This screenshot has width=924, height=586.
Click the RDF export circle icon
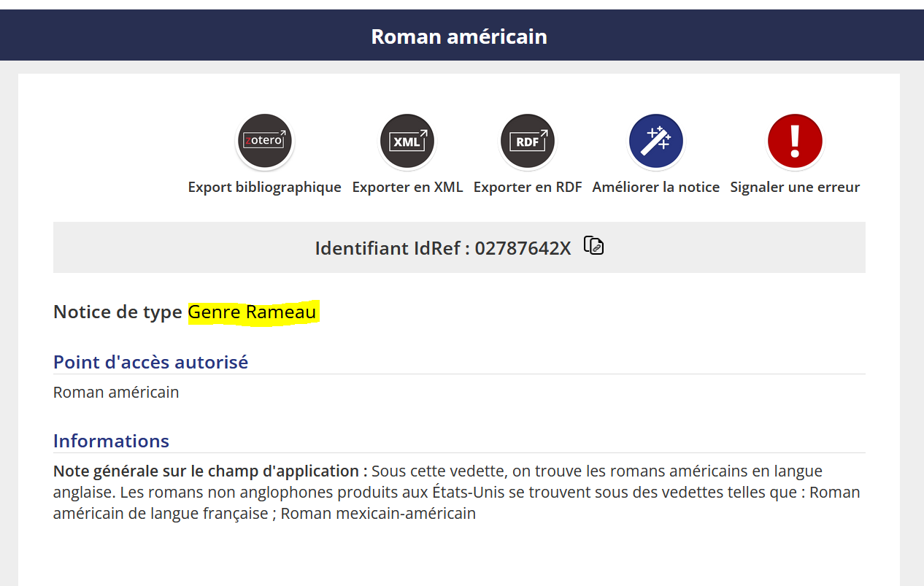tap(528, 142)
